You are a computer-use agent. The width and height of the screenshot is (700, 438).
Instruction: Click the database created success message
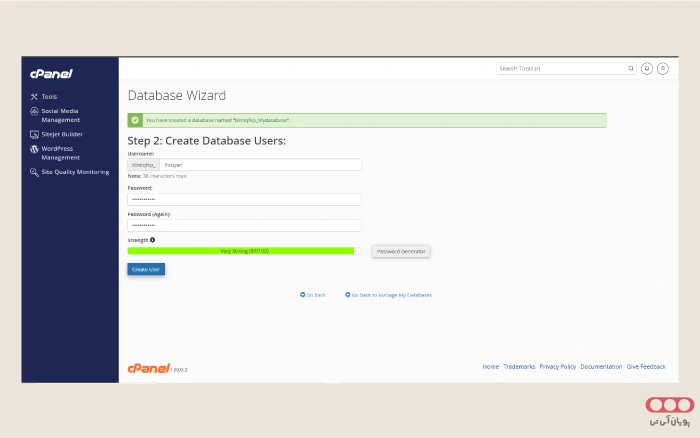coord(218,120)
